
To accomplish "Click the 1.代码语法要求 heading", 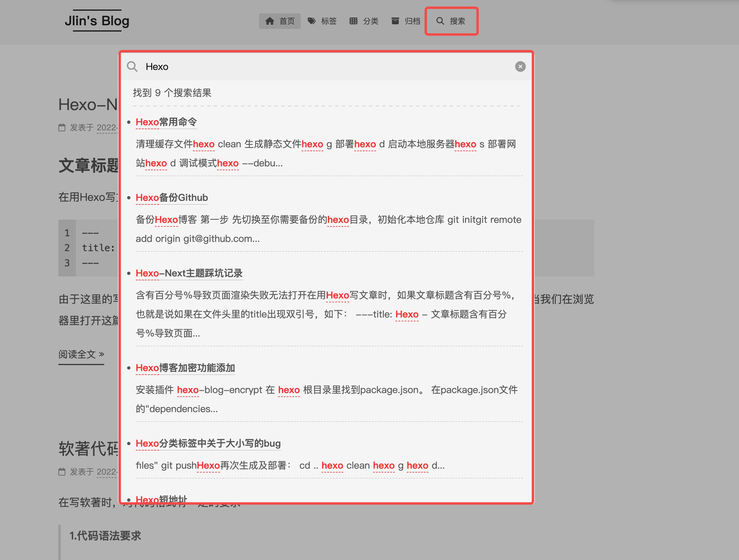I will (x=105, y=536).
